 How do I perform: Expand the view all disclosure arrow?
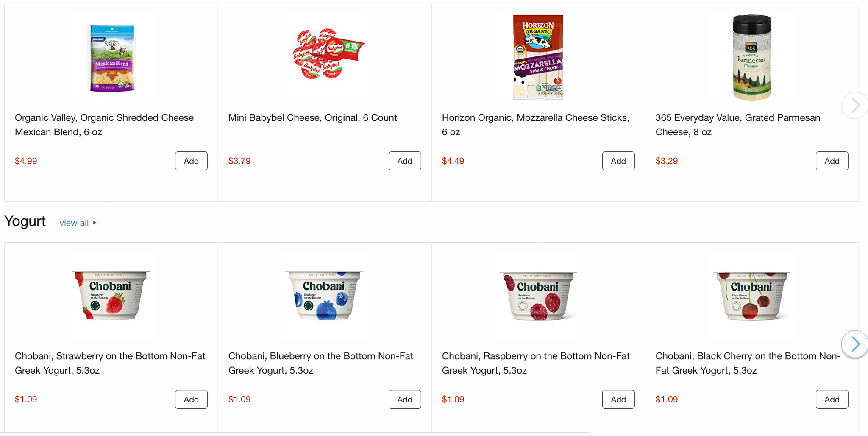point(94,223)
